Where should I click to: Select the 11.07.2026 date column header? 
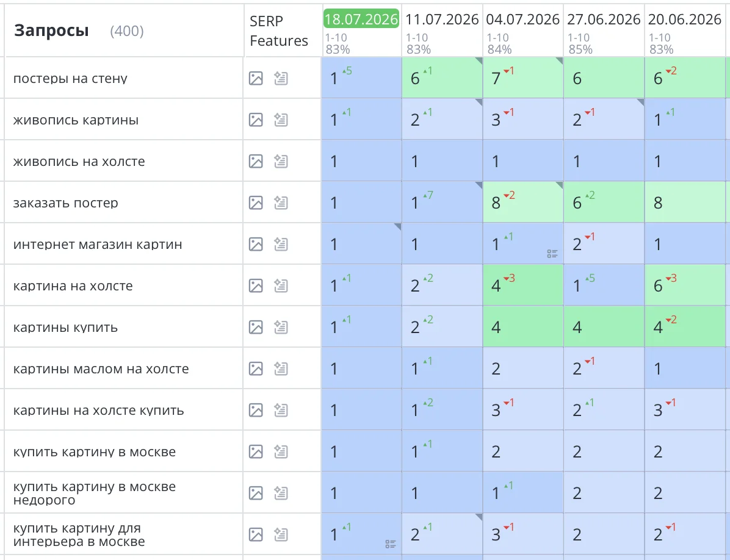442,19
